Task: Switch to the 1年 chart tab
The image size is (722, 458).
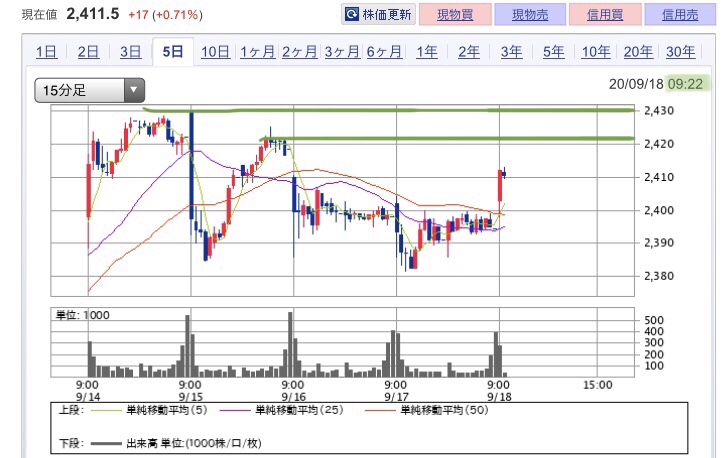Action: [427, 52]
